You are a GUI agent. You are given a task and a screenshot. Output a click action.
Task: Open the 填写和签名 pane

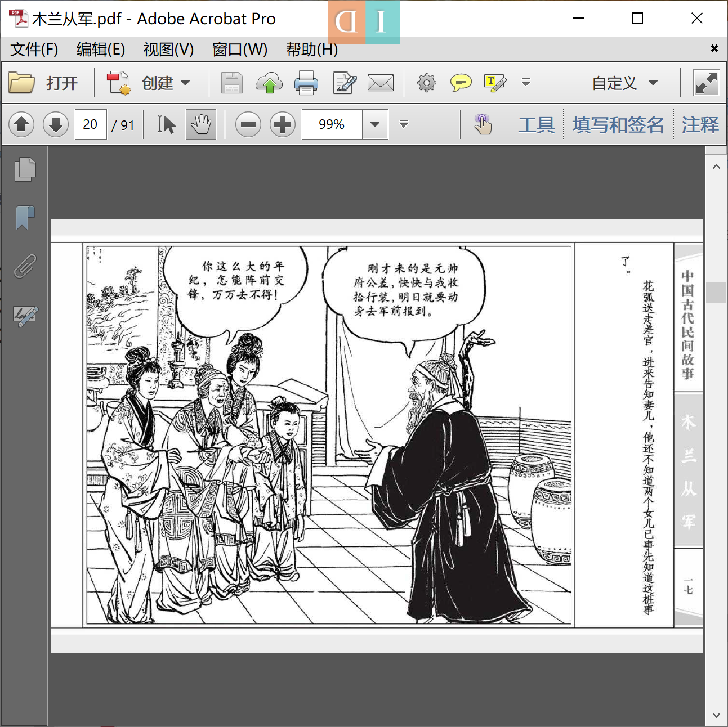(x=618, y=124)
